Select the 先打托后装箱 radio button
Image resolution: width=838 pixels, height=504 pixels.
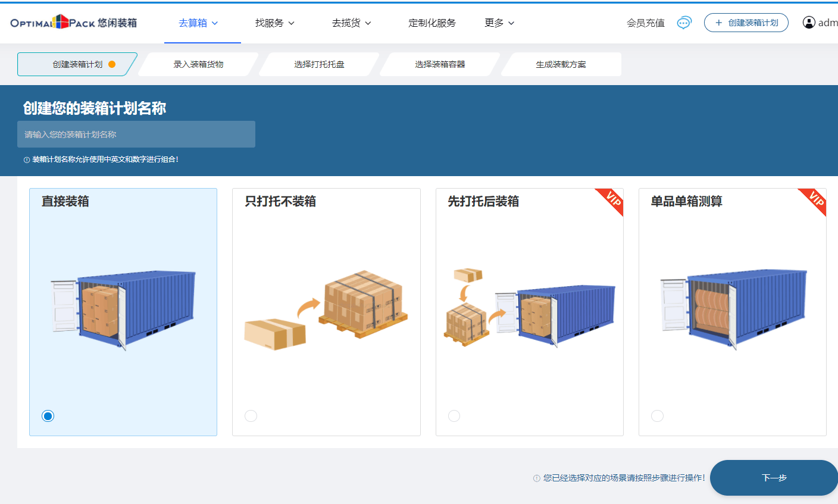pos(454,416)
